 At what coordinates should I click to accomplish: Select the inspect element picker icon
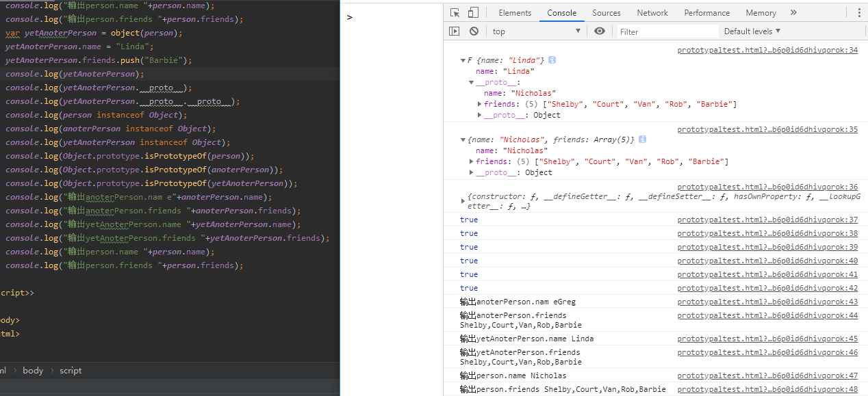pos(455,12)
